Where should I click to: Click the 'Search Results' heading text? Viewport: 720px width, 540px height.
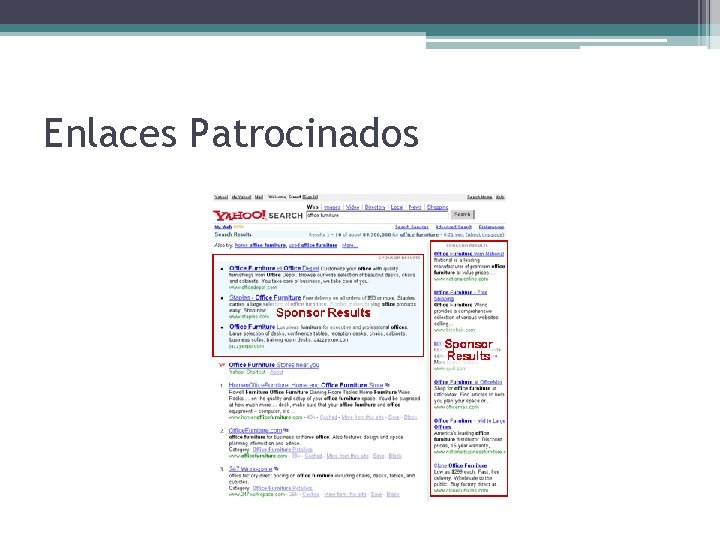(x=233, y=235)
